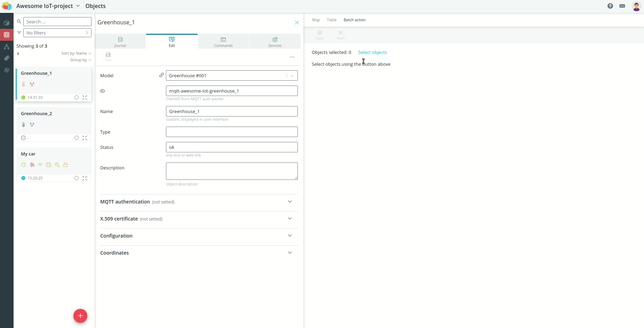The image size is (644, 328).
Task: Switch to the Batch action tab
Action: pos(355,20)
